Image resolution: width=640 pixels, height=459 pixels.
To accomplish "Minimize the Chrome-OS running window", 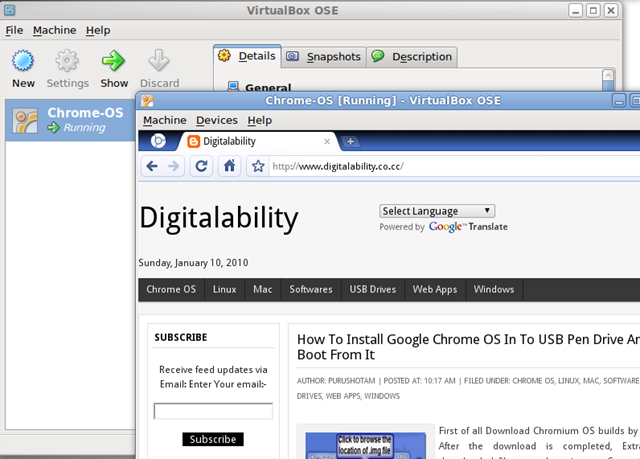I will click(619, 101).
